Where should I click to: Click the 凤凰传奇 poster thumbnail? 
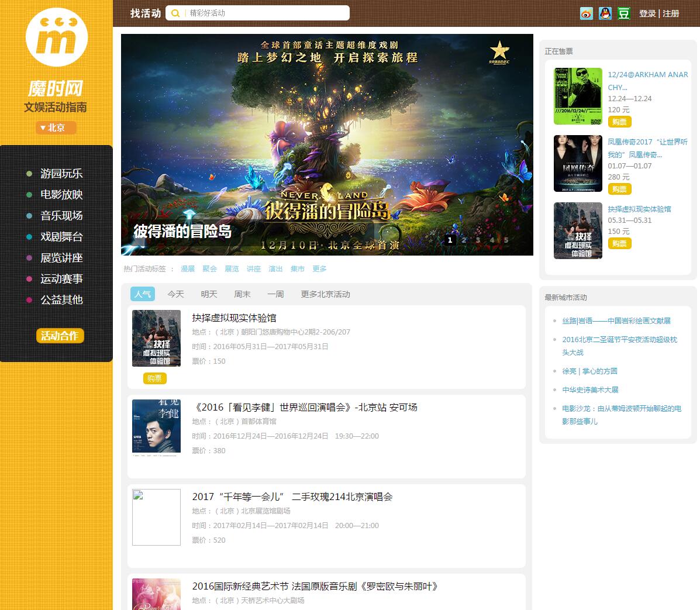(x=578, y=163)
